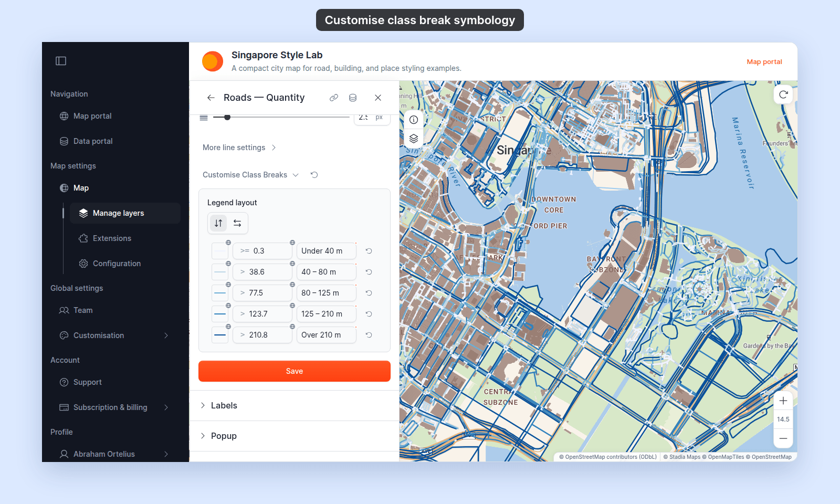Reset the 125 – 210 m class row
The width and height of the screenshot is (840, 504).
pos(369,314)
